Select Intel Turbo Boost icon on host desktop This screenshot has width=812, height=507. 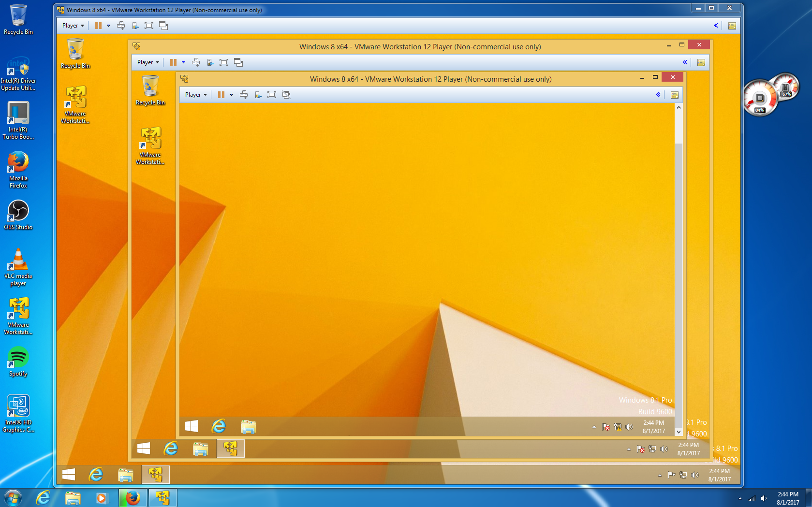(18, 121)
